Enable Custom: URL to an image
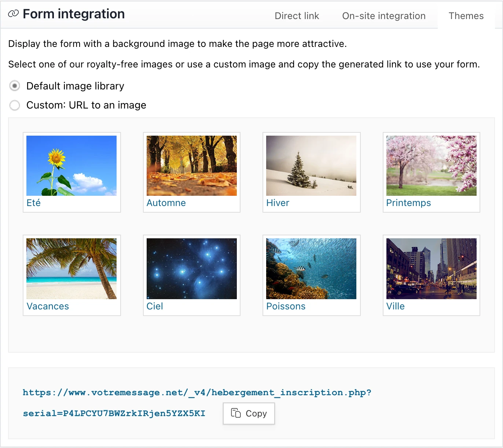 pos(15,105)
